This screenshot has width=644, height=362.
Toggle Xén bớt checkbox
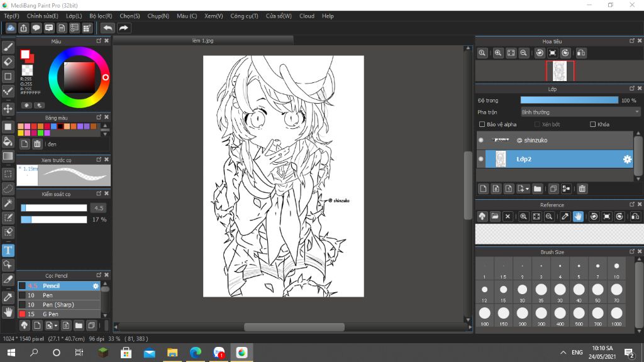point(537,124)
